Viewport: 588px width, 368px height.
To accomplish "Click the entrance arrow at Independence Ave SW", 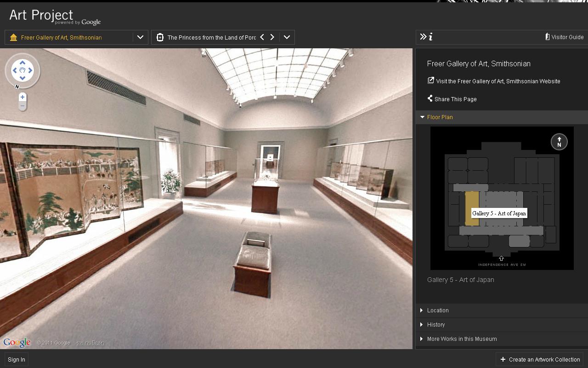I will coord(501,259).
